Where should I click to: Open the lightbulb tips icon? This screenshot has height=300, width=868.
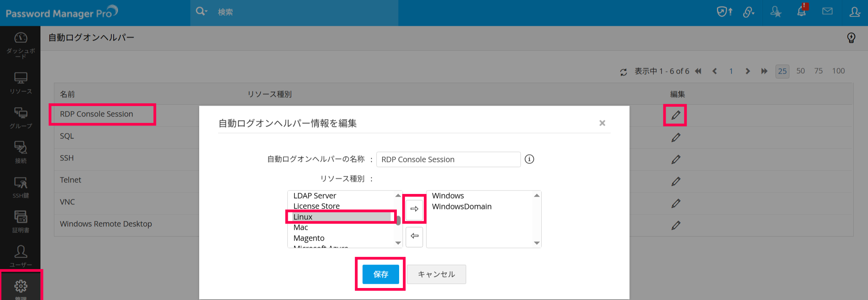(851, 38)
